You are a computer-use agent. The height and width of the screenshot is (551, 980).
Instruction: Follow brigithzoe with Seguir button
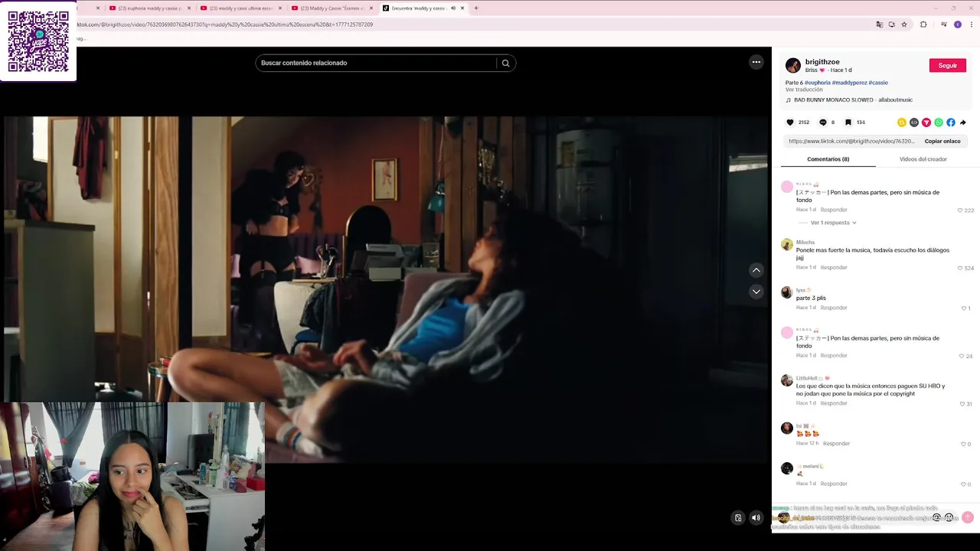click(x=948, y=66)
